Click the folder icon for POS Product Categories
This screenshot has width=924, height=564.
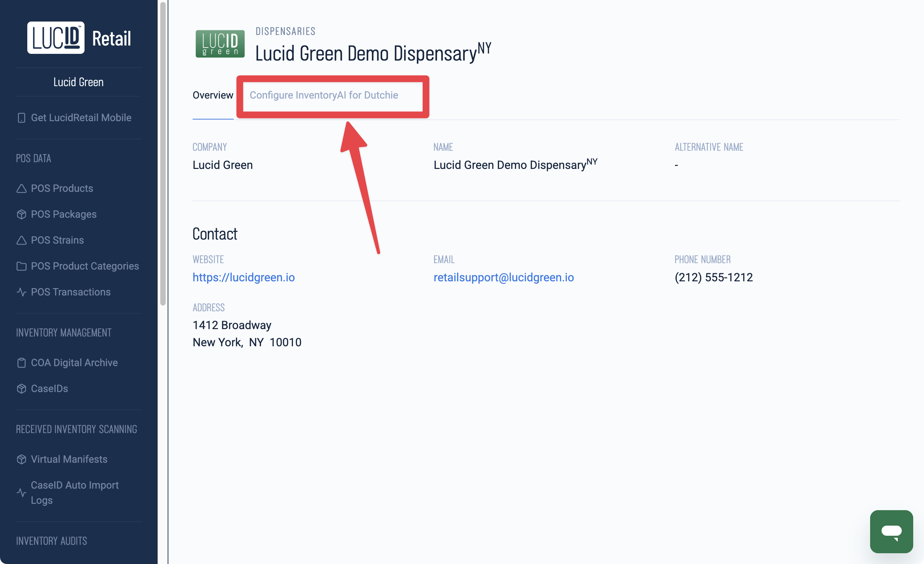(21, 266)
